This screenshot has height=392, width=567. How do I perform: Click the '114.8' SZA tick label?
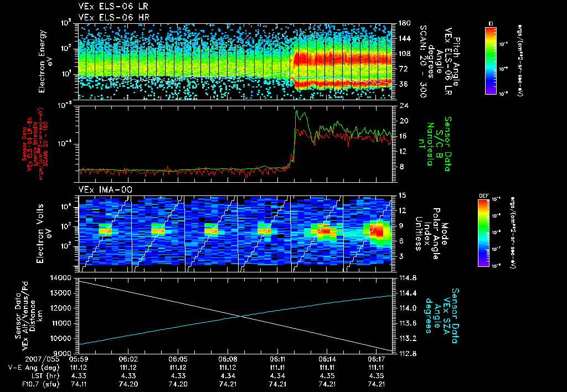[407, 278]
